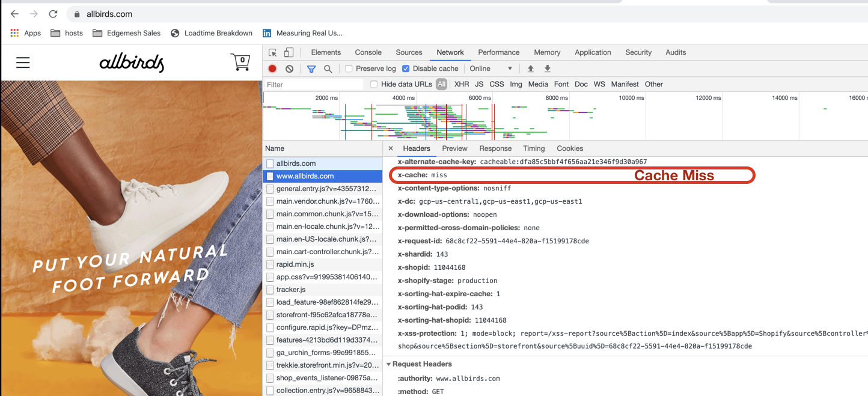The image size is (868, 396).
Task: Select the general.entry.js request
Action: tap(322, 189)
